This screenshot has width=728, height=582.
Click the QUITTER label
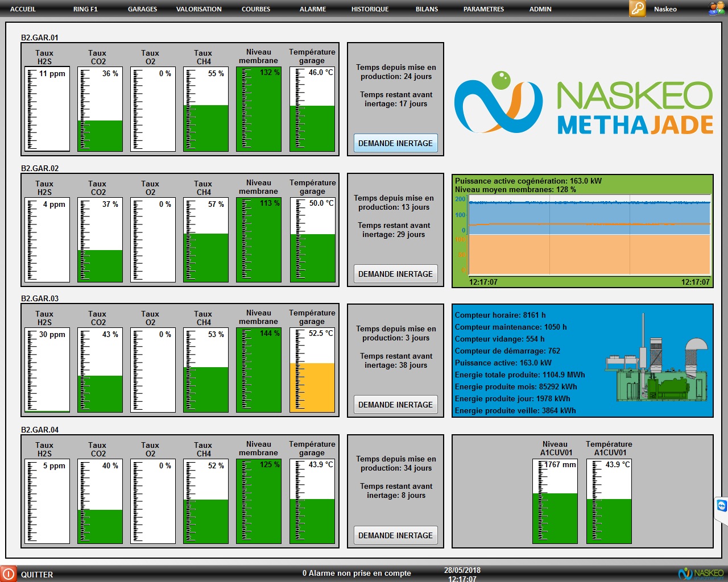(x=37, y=575)
